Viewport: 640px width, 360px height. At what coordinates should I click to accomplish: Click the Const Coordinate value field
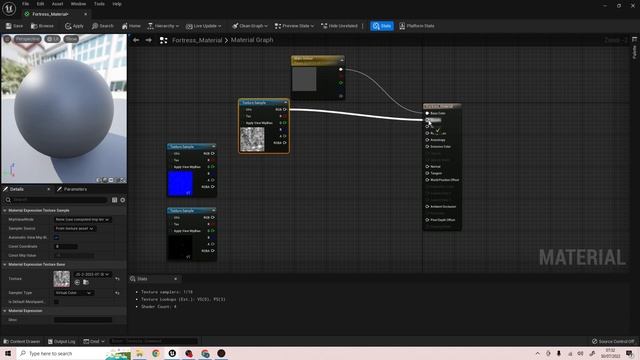point(66,247)
